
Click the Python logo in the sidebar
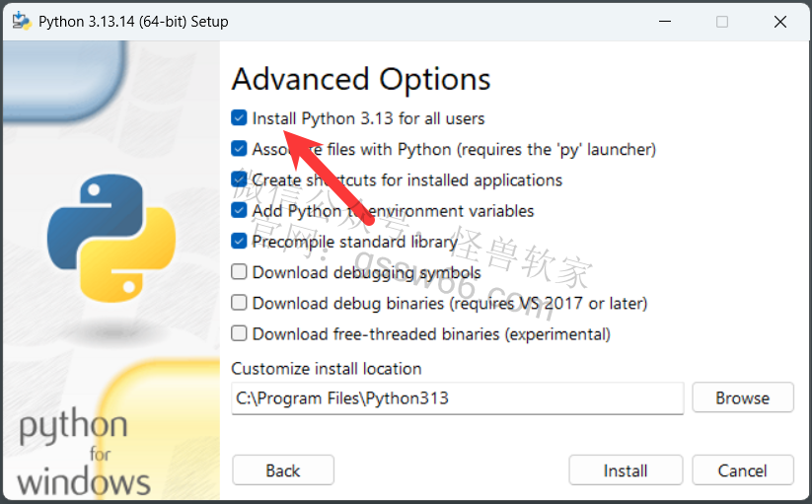(111, 238)
